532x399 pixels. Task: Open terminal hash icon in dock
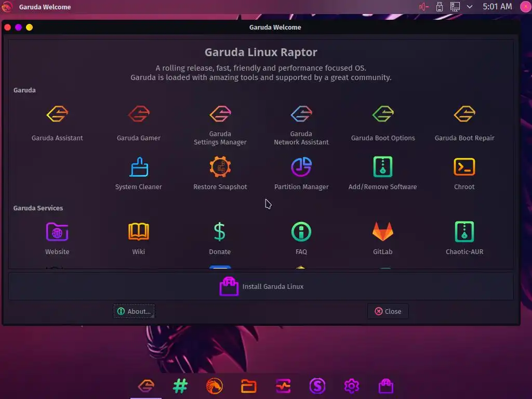tap(180, 386)
